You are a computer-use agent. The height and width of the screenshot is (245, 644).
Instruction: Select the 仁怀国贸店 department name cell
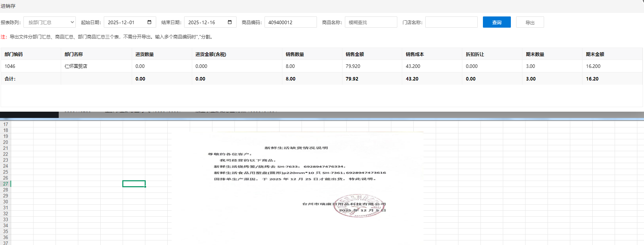(x=76, y=66)
